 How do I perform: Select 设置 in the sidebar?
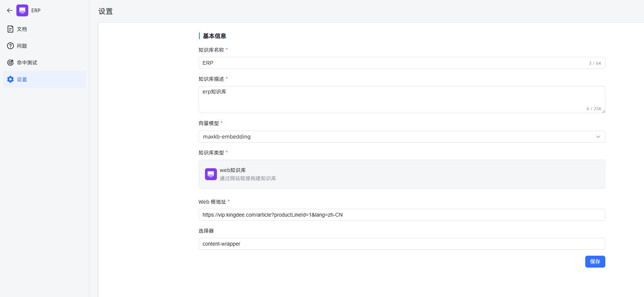click(x=22, y=79)
